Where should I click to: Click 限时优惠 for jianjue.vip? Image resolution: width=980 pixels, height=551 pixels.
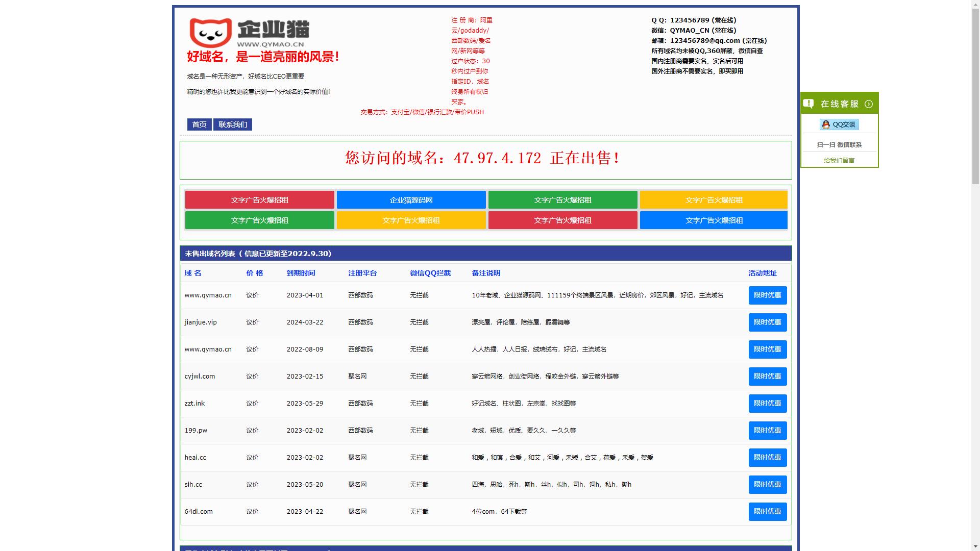pos(767,322)
